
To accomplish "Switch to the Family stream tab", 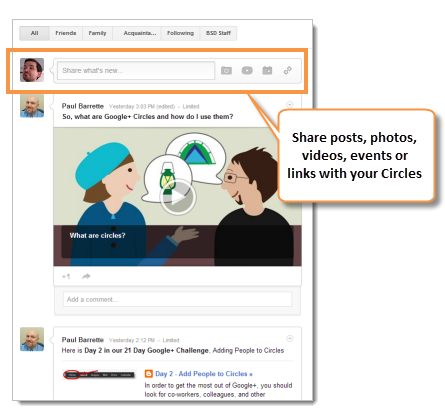I will 97,33.
